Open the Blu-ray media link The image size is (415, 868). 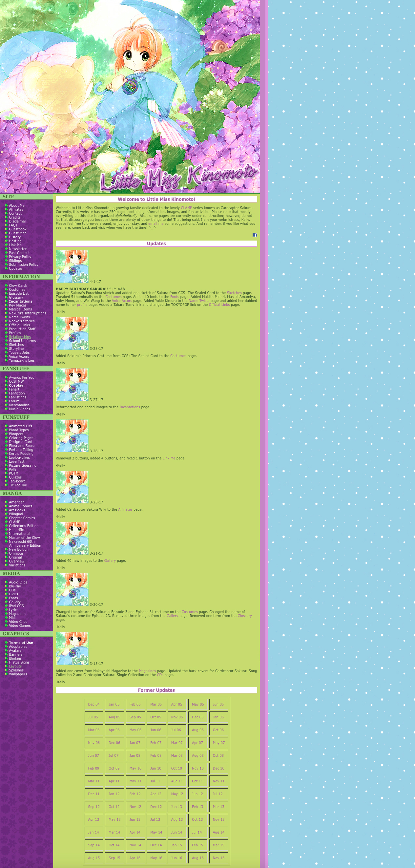pyautogui.click(x=15, y=586)
